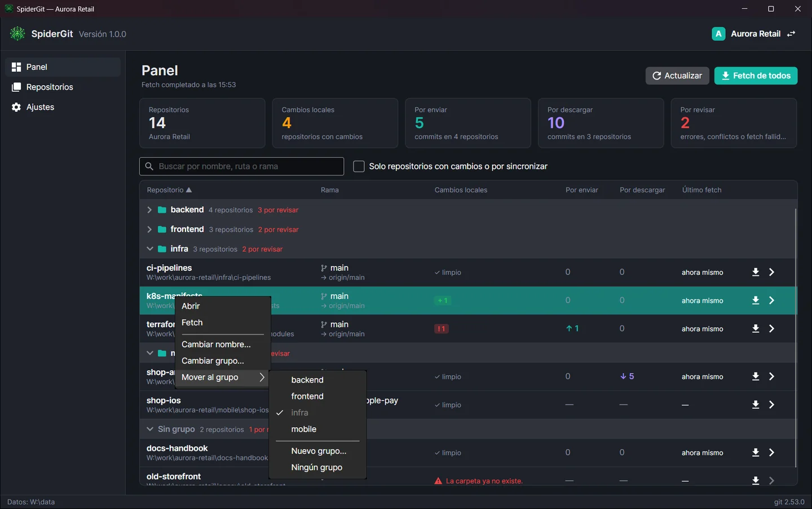812x509 pixels.
Task: Collapse the Sin grupo section
Action: tap(150, 429)
